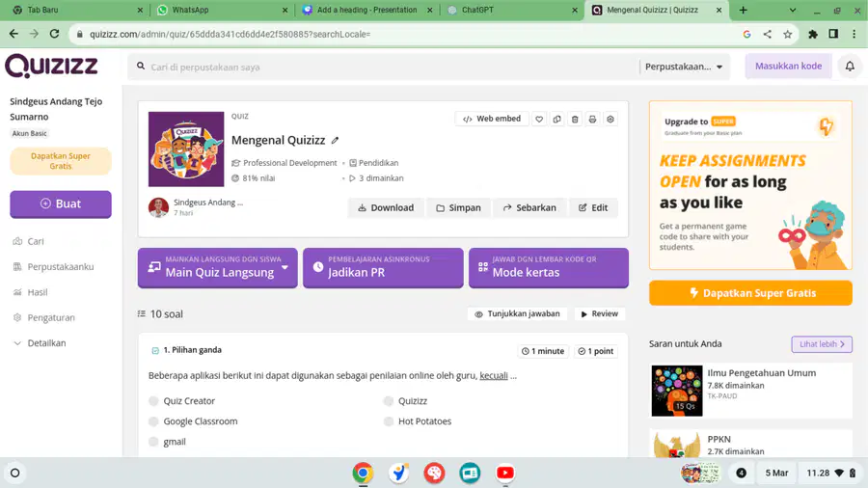Click the Web embed button
This screenshot has width=868, height=488.
coord(492,119)
